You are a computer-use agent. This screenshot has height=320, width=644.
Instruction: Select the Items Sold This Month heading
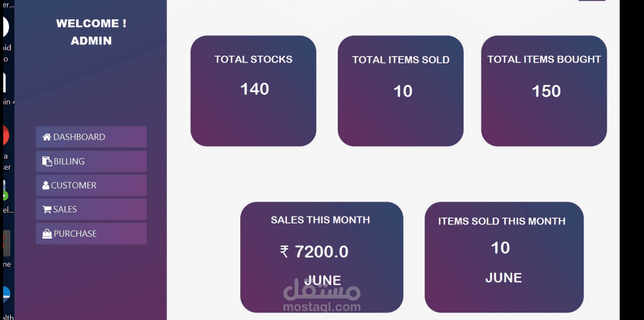[x=502, y=221]
